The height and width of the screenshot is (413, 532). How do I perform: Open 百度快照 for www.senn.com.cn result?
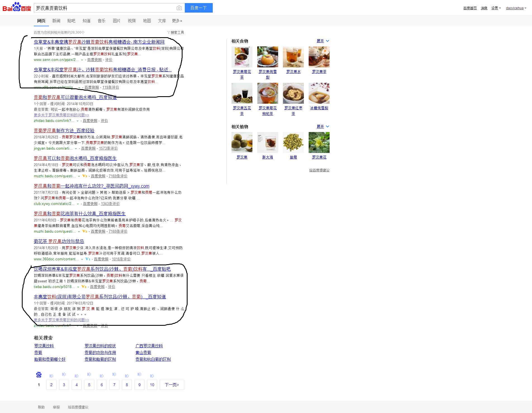click(x=94, y=60)
